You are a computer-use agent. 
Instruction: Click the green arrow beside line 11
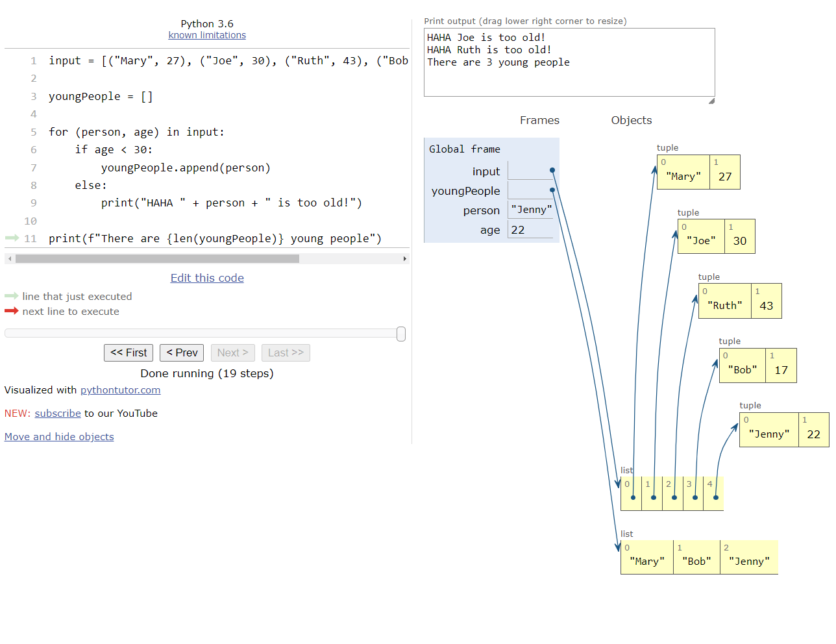click(12, 238)
